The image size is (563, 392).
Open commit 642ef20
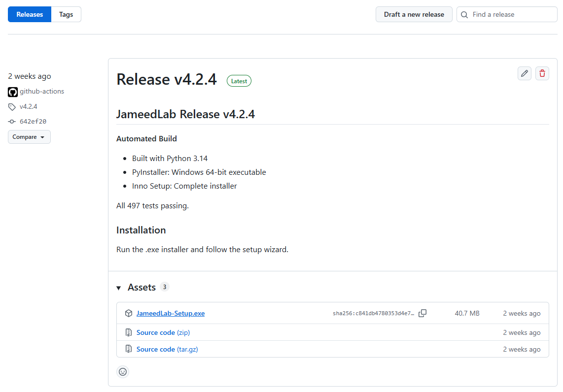[x=33, y=122]
